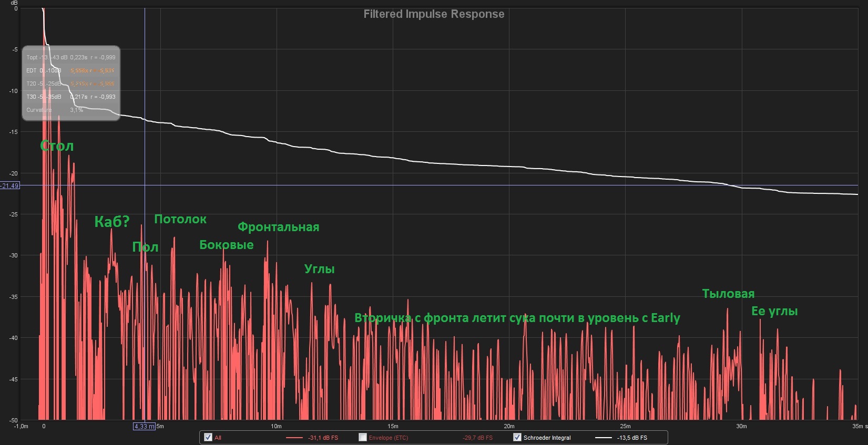The image size is (868, 445).
Task: Click the 35m s end label on time axis
Action: (860, 426)
